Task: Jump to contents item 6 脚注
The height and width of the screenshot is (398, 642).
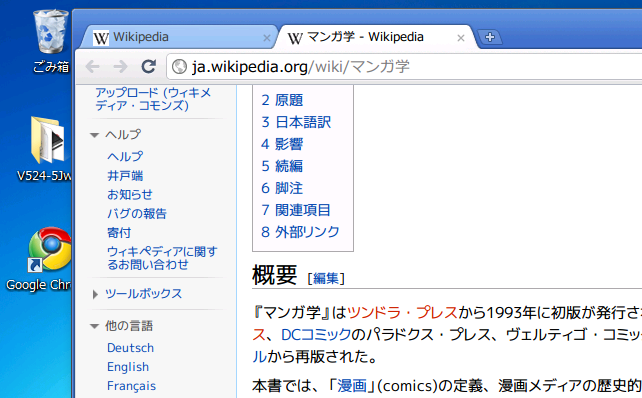Action: pos(282,188)
